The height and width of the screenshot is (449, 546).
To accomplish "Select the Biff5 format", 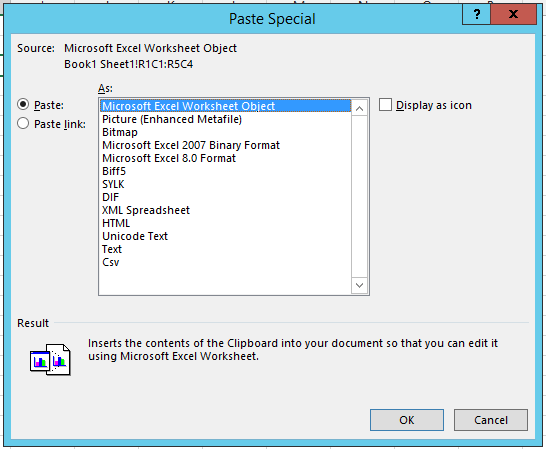I will (x=114, y=171).
